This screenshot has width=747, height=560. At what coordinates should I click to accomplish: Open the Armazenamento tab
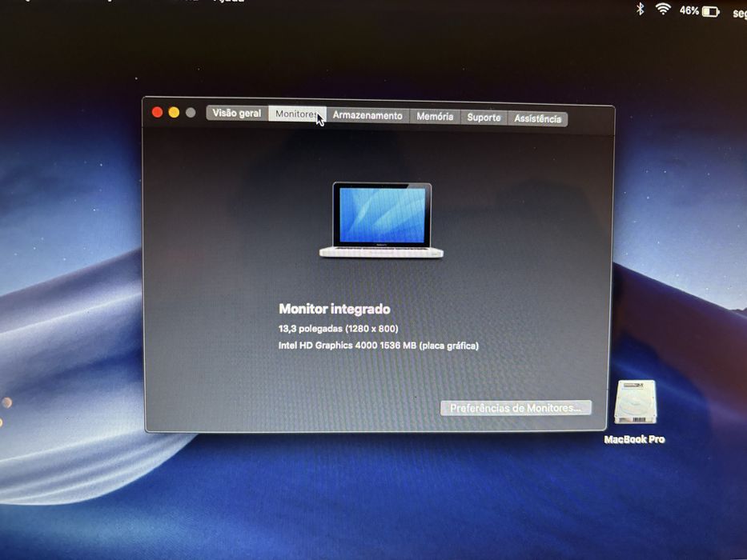click(367, 116)
